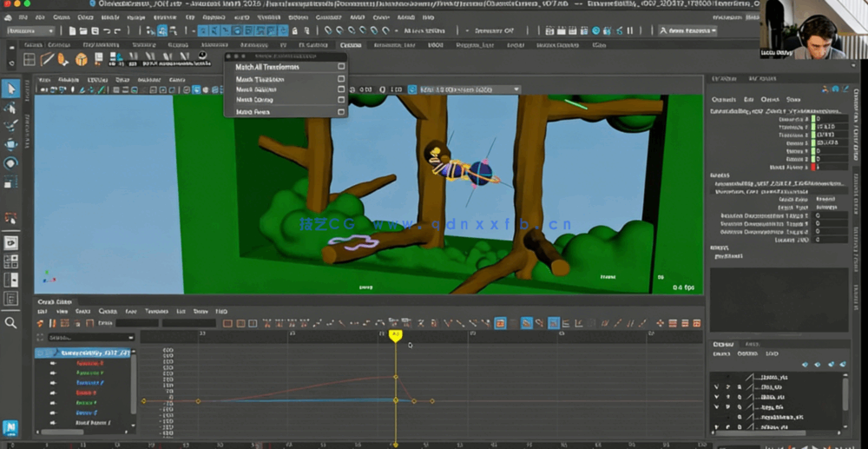Screen dimensions: 868x449
Task: Select the selected node in Graph Editor outliner
Action: tap(94, 353)
